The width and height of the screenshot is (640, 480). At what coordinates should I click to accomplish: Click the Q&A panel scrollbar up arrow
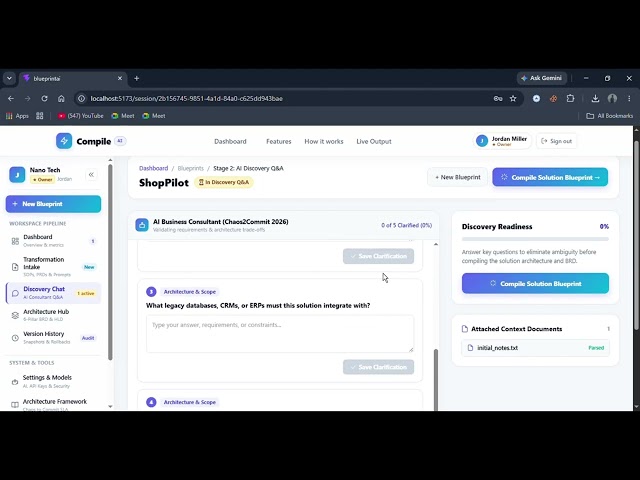436,244
